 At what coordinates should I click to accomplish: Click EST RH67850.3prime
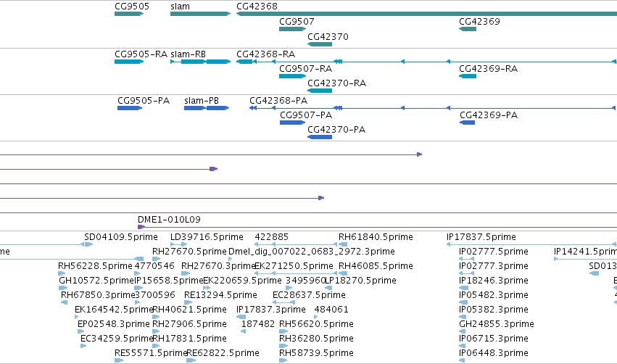click(x=98, y=295)
